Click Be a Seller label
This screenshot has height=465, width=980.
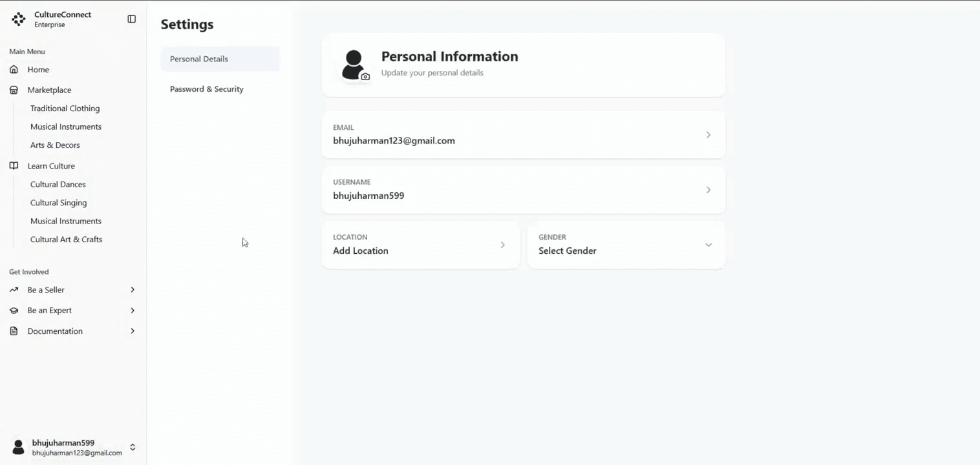coord(46,290)
